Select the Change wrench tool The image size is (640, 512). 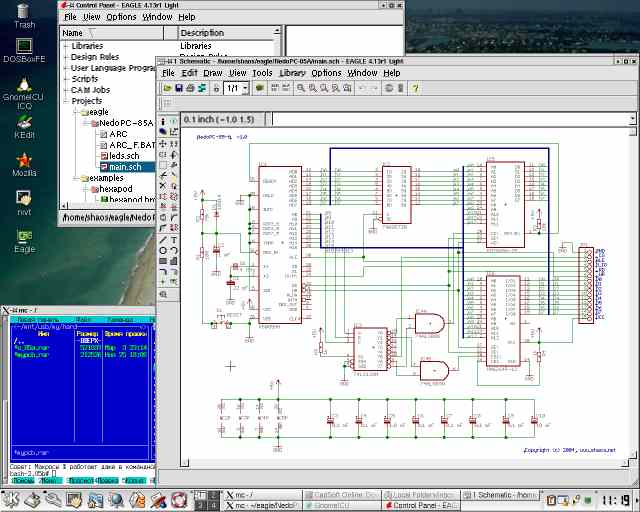[174, 165]
